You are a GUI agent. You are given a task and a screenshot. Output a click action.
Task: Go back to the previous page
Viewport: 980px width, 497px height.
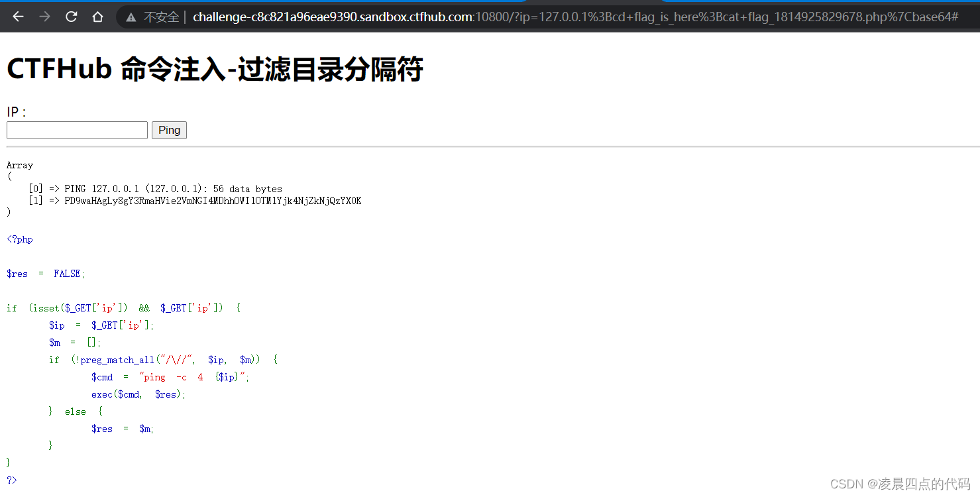(18, 17)
